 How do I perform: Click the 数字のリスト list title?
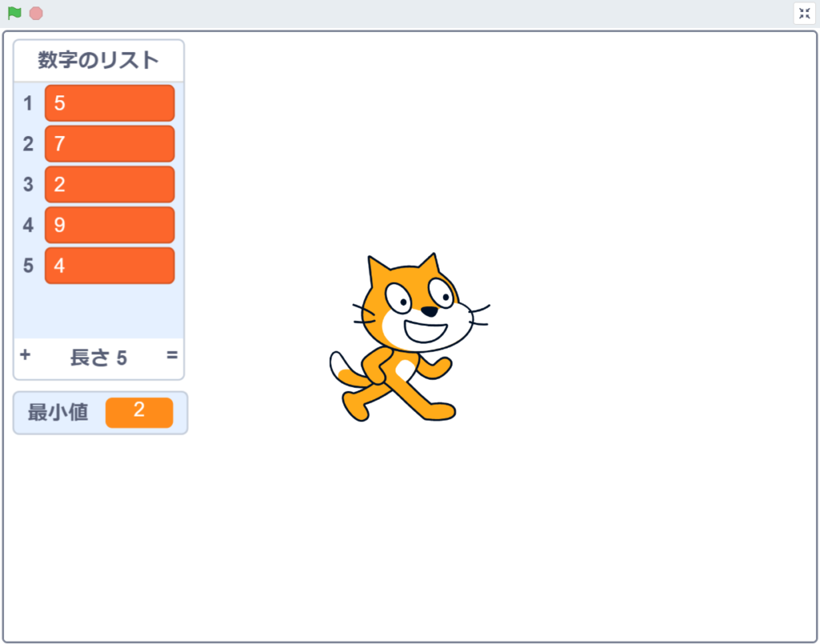pyautogui.click(x=98, y=60)
